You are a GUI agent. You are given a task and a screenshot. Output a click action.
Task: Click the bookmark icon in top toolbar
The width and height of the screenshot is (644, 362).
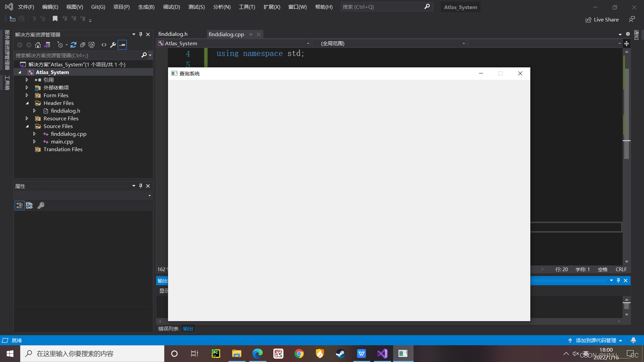[55, 19]
